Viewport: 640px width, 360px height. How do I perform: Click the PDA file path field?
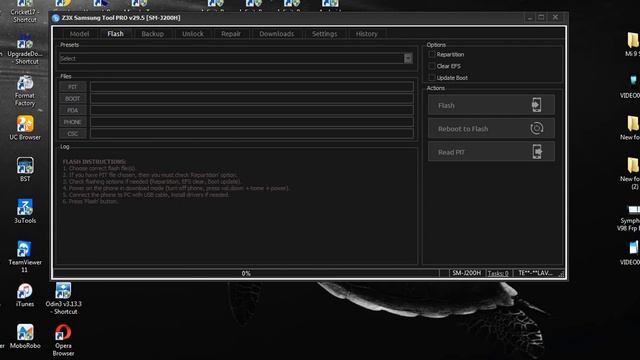click(x=252, y=110)
